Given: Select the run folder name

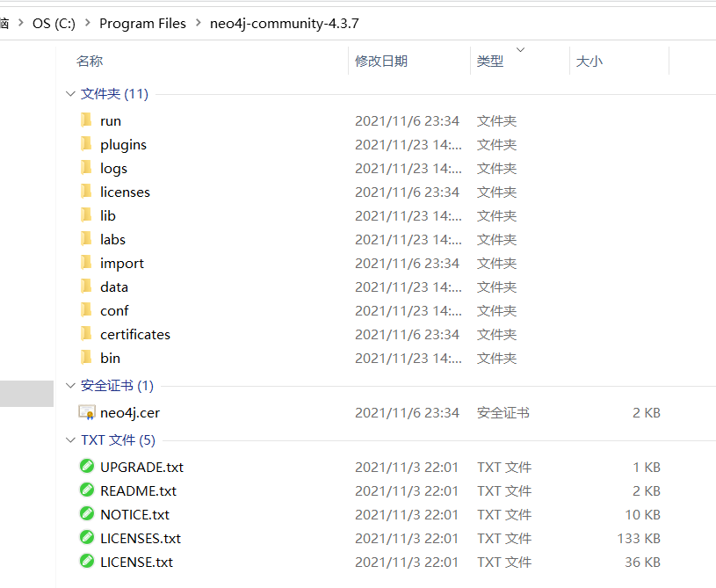Looking at the screenshot, I should (111, 121).
